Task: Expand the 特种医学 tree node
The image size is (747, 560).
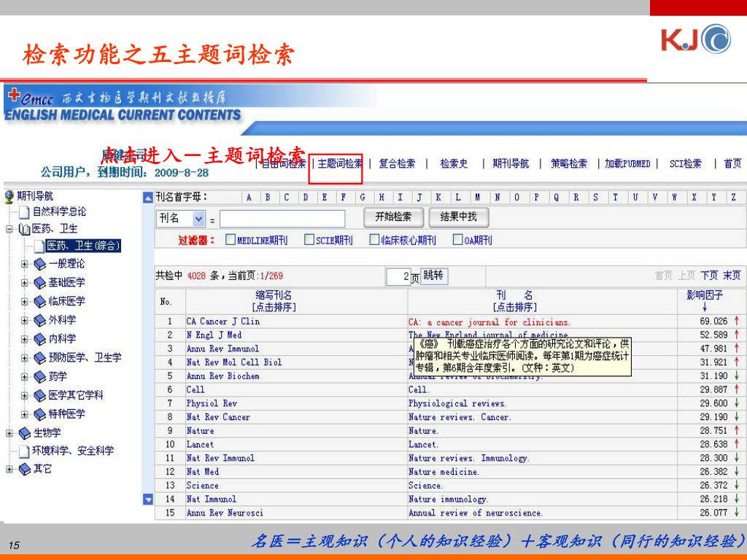Action: click(x=25, y=414)
